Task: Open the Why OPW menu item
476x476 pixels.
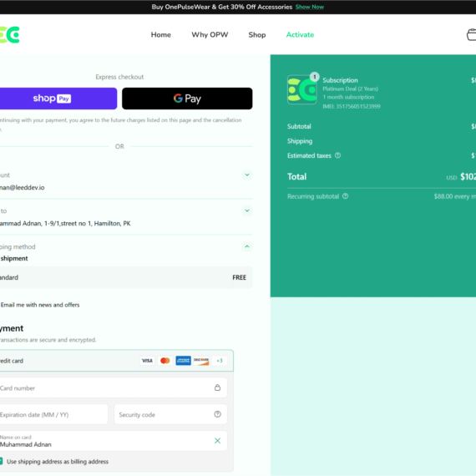Action: 210,34
